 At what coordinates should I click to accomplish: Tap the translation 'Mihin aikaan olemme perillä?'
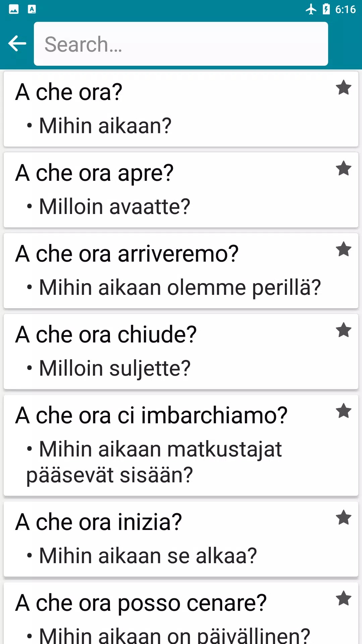[x=180, y=287]
